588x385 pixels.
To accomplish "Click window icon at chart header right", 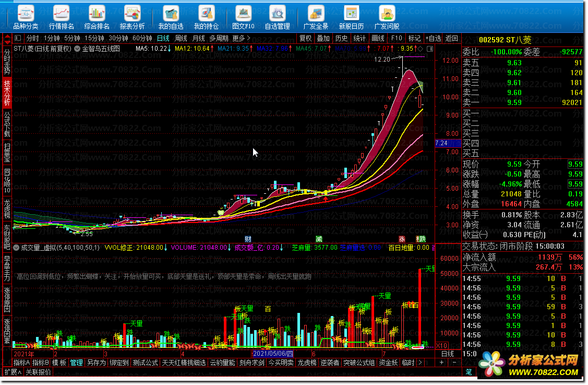I will (430, 49).
